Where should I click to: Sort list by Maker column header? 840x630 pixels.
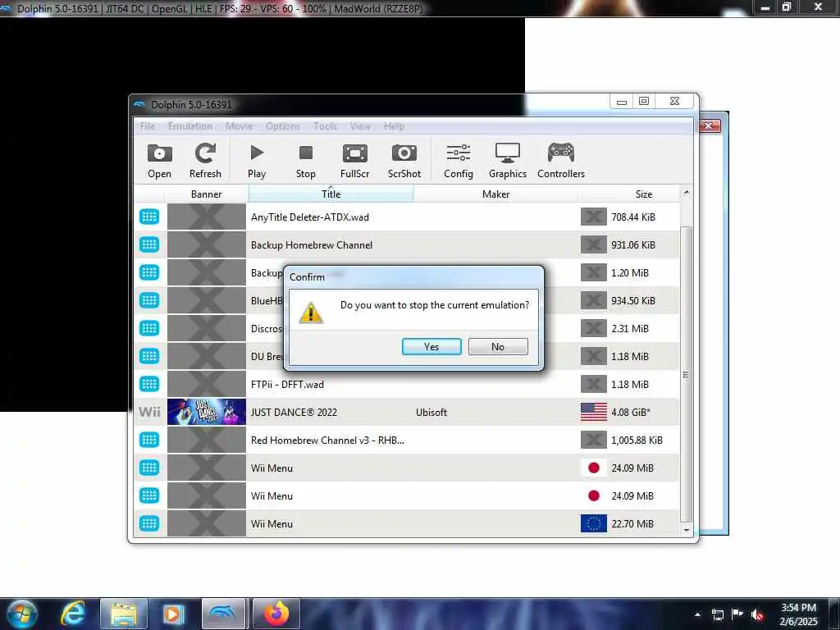495,194
